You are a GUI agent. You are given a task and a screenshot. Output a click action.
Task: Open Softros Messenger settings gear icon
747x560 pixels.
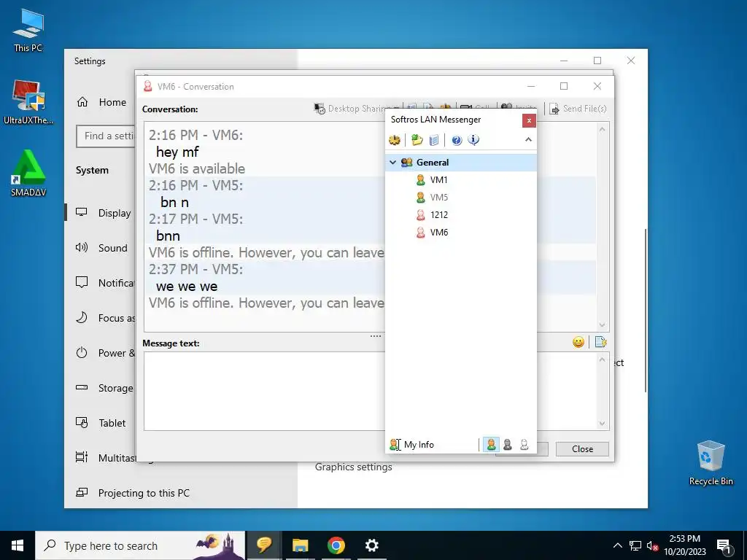395,140
